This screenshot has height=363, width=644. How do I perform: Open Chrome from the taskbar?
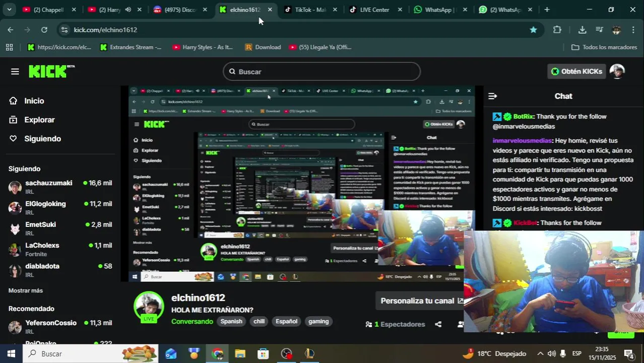[x=218, y=353]
